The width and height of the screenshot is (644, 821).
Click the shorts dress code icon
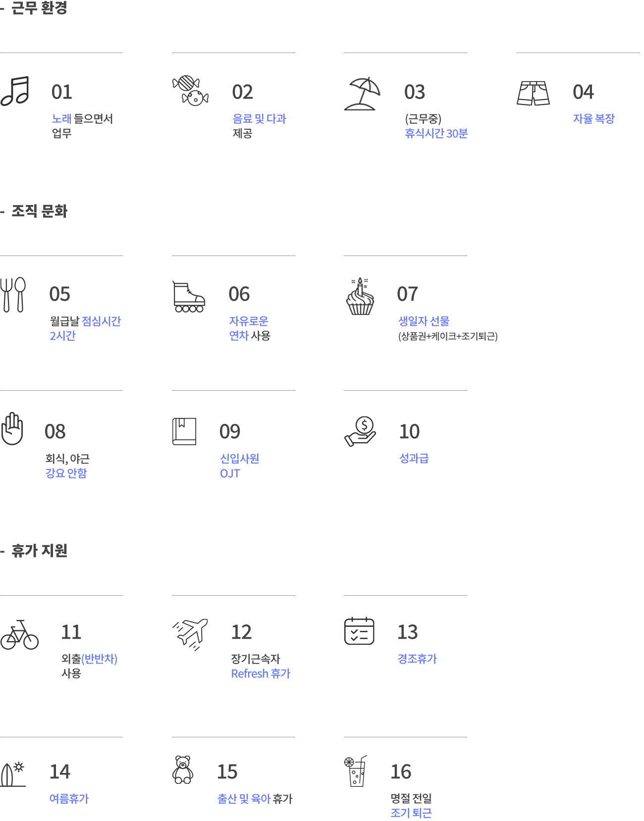point(533,93)
